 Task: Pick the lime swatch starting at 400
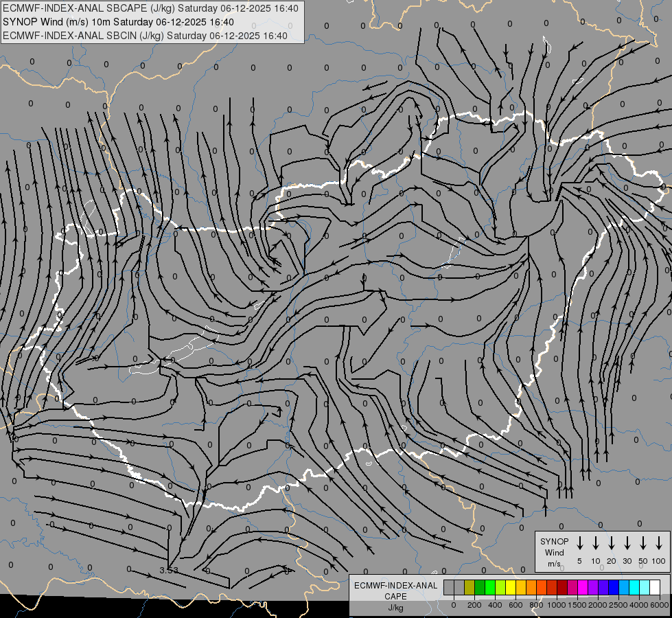pyautogui.click(x=500, y=587)
